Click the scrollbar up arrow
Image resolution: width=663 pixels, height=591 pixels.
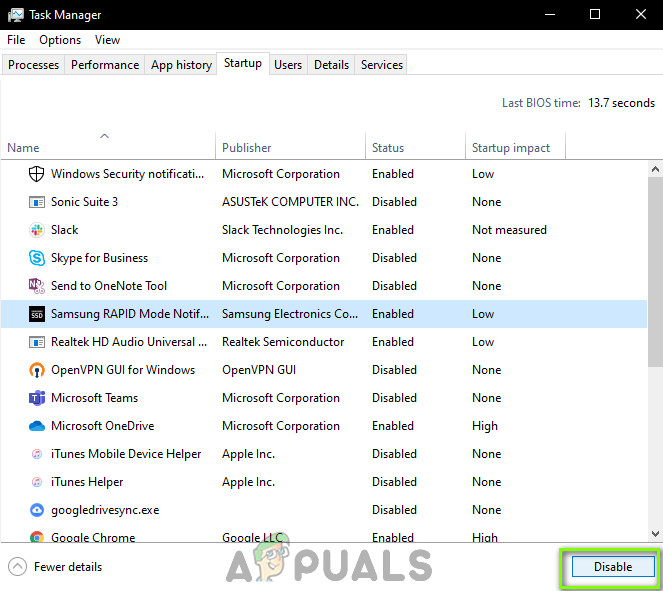655,170
